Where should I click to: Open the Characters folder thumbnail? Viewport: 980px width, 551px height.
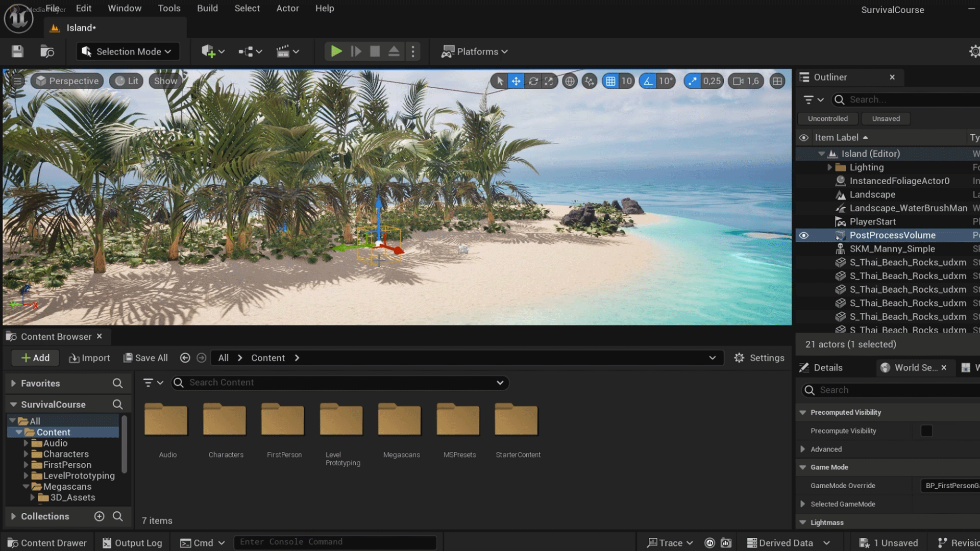click(x=225, y=419)
